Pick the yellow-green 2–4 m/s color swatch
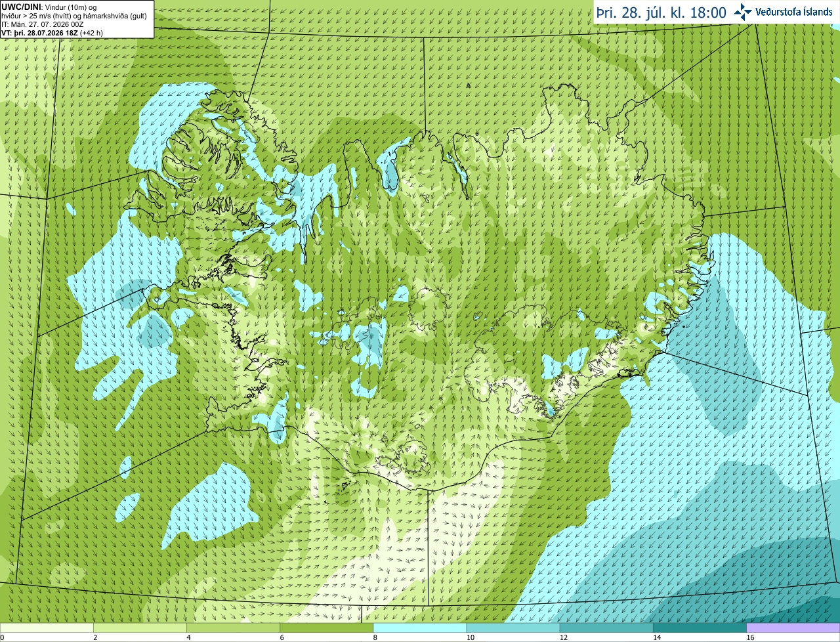 [140, 628]
